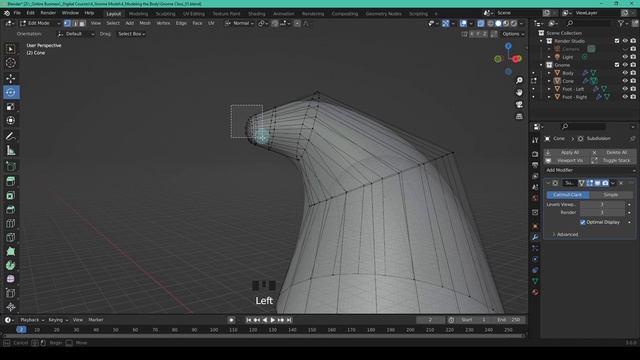This screenshot has width=640, height=360.
Task: Enable vertex select mode
Action: tap(67, 23)
